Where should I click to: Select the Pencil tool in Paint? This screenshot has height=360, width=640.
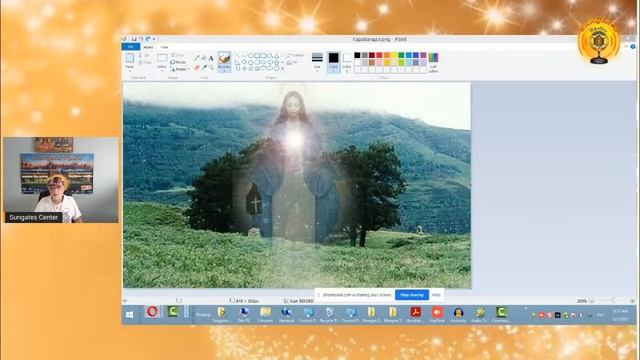click(197, 58)
